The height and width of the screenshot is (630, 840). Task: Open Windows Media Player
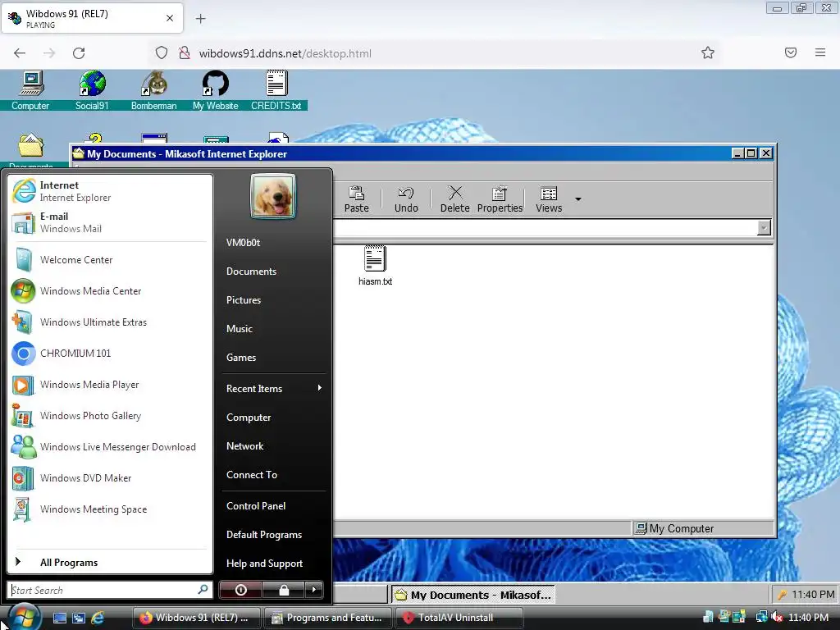109,385
